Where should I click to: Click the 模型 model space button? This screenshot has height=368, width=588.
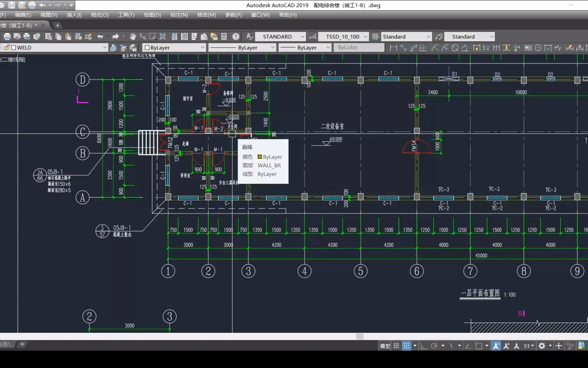pos(385,346)
